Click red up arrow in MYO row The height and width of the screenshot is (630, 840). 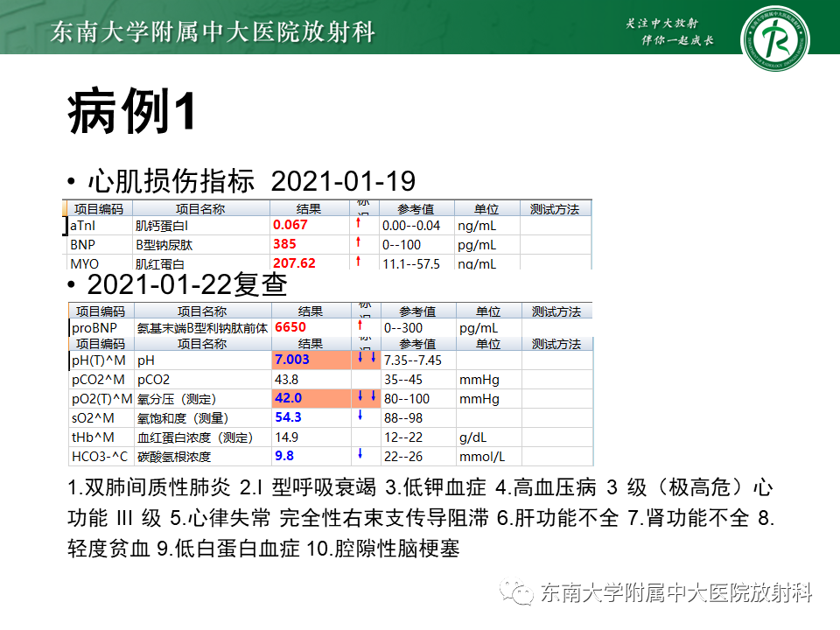(359, 262)
